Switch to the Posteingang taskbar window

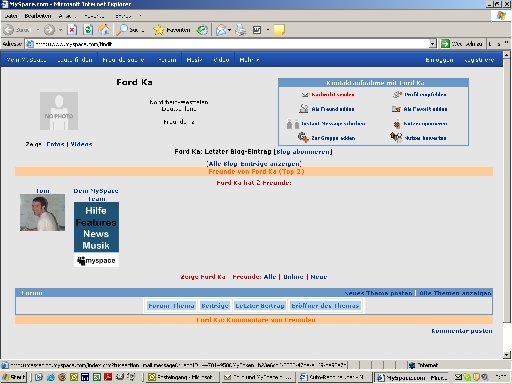[183, 377]
